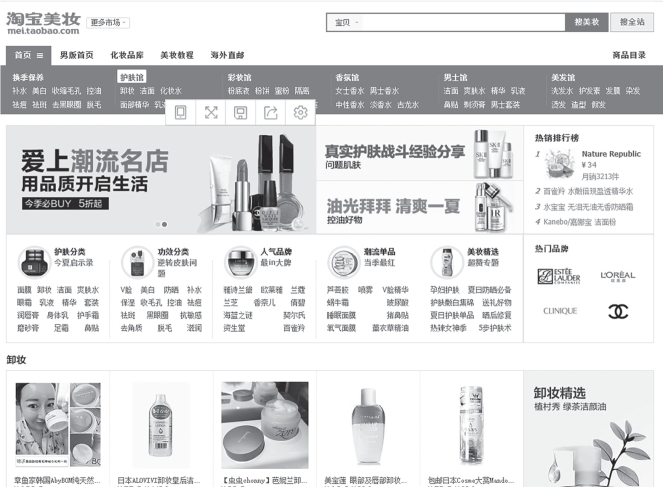Viewport: 663px width, 487px height.
Task: Click the 洗发水 link under 美发馆
Action: 562,91
